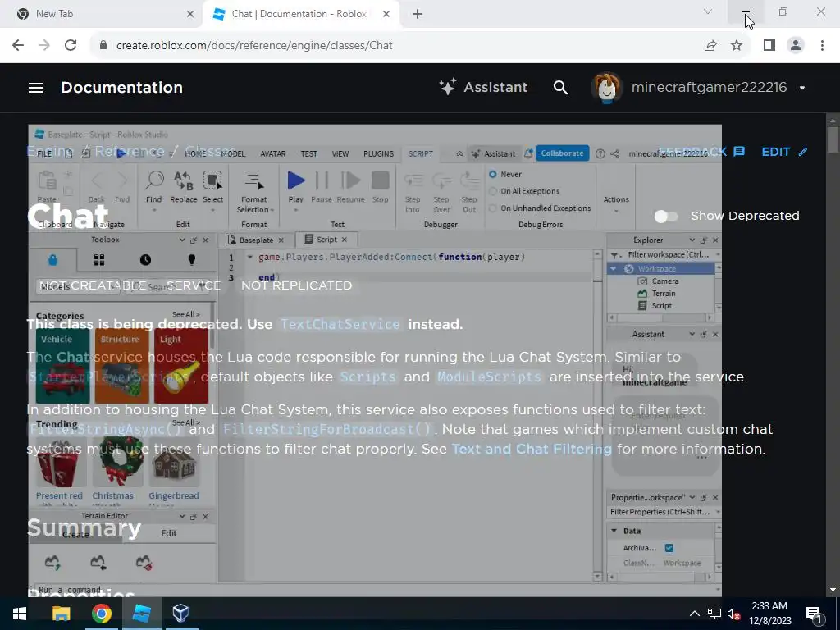Click the Find tool in Roblox Studio
The width and height of the screenshot is (840, 630).
153,188
